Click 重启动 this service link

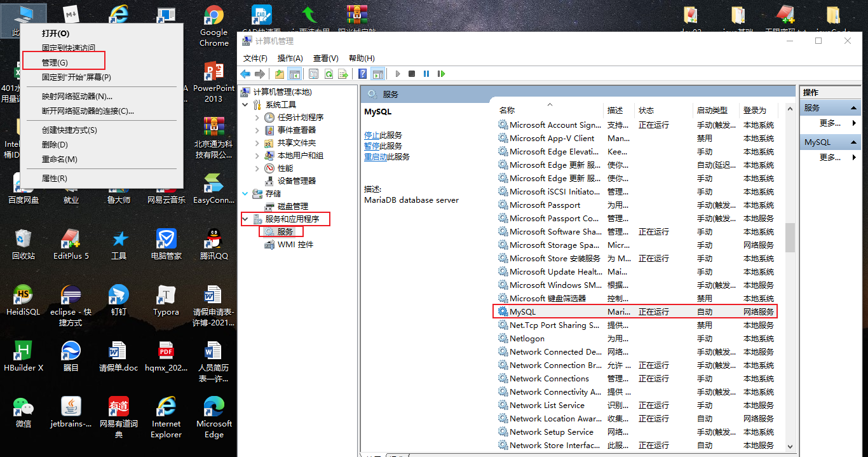pos(376,157)
